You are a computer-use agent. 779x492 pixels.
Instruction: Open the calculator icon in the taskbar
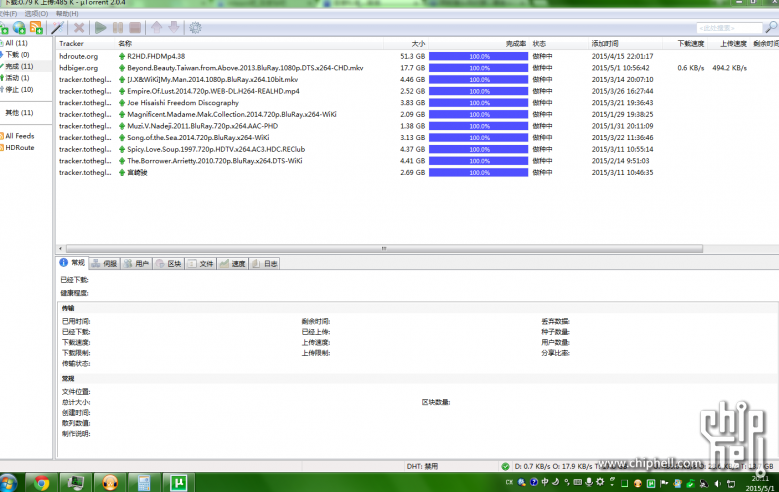point(144,483)
